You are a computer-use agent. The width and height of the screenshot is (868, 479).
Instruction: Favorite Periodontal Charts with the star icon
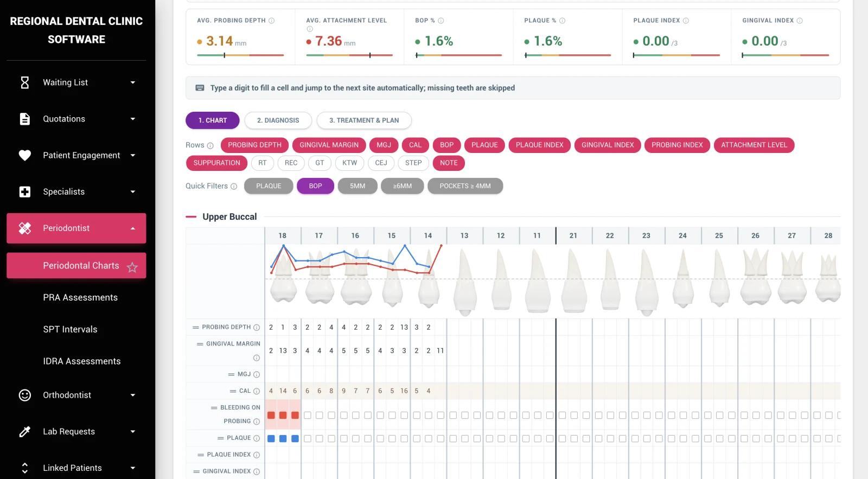[x=132, y=267]
